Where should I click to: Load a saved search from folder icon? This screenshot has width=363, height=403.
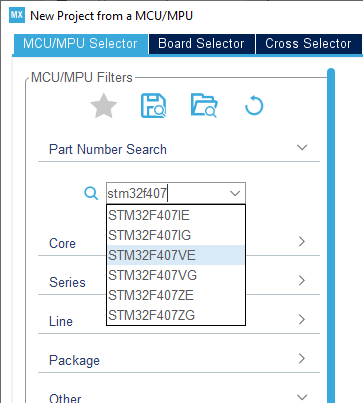(204, 105)
